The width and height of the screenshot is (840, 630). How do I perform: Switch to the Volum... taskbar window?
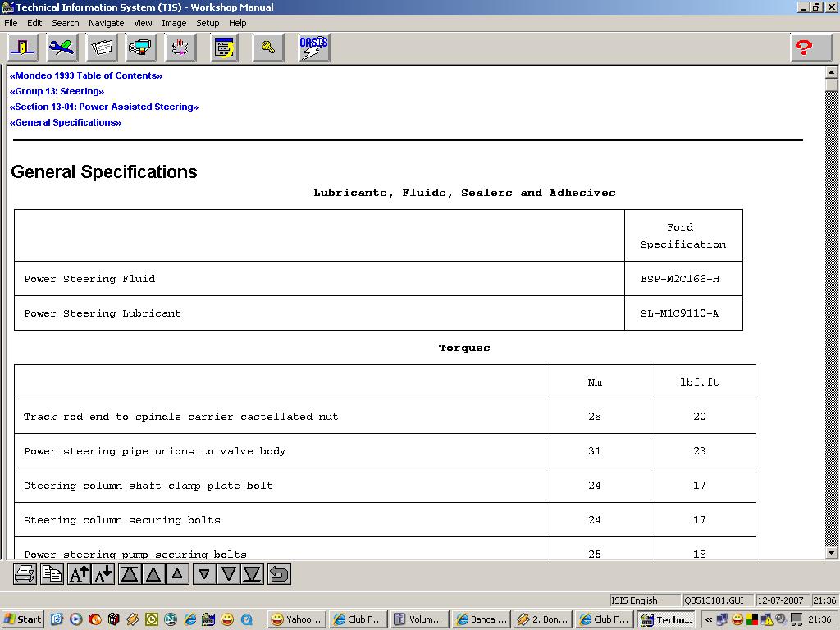[x=419, y=619]
